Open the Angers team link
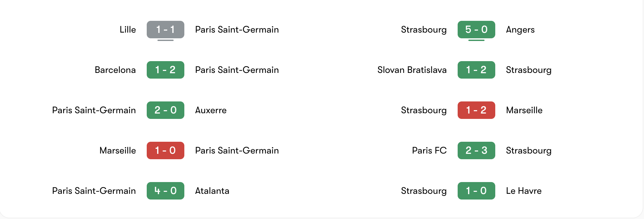Image resolution: width=644 pixels, height=219 pixels. (x=520, y=30)
